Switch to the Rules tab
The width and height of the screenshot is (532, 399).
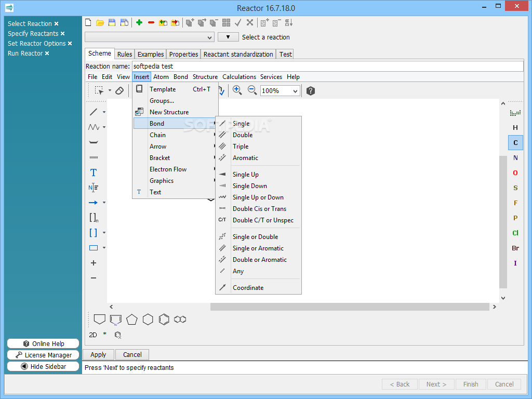[x=125, y=54]
